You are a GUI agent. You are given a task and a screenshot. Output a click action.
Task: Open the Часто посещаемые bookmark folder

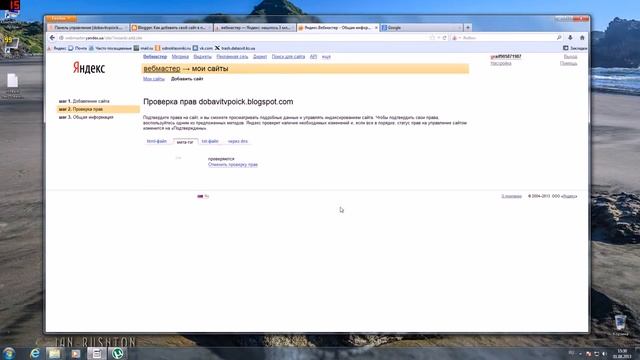[x=110, y=48]
